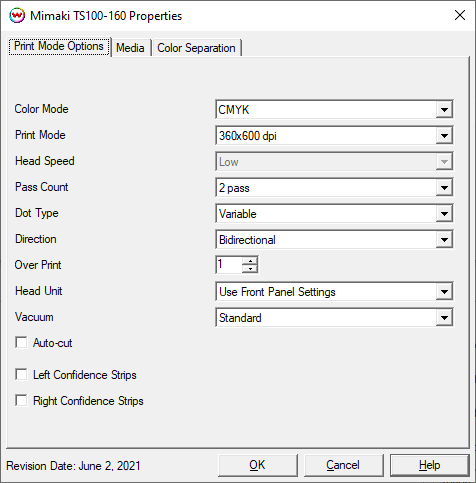Switch to the Print Mode Options tab
The height and width of the screenshot is (483, 476).
(59, 46)
